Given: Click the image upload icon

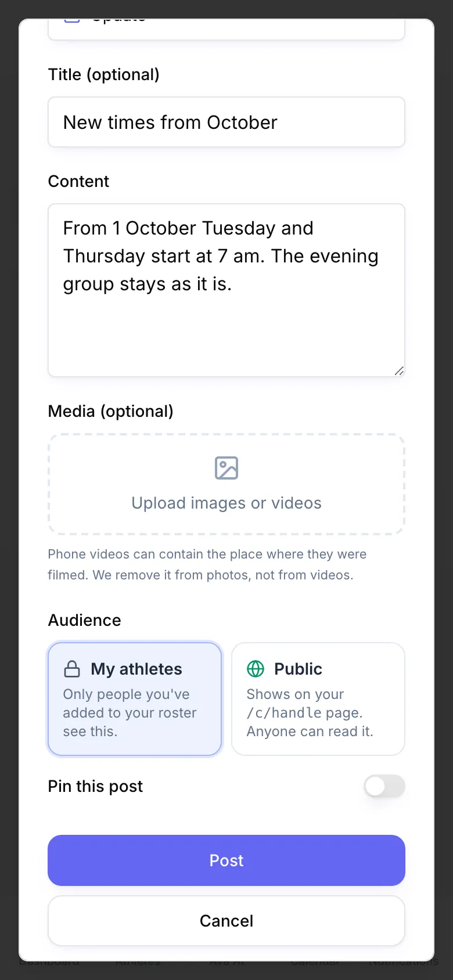Looking at the screenshot, I should tap(227, 468).
